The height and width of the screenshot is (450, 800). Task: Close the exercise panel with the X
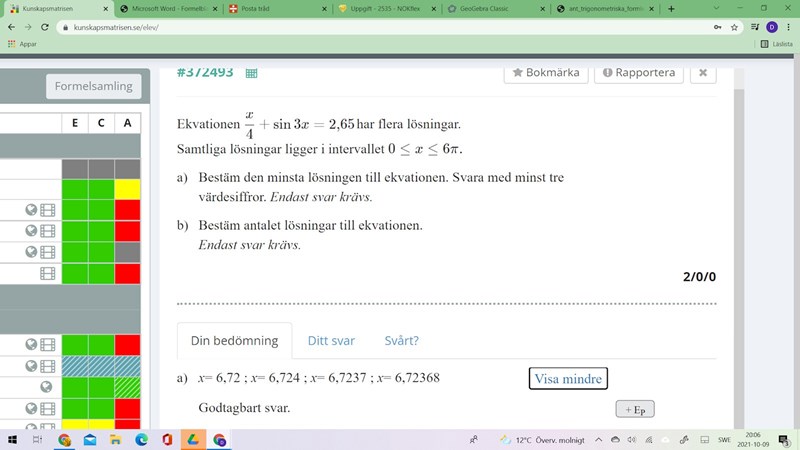coord(703,73)
